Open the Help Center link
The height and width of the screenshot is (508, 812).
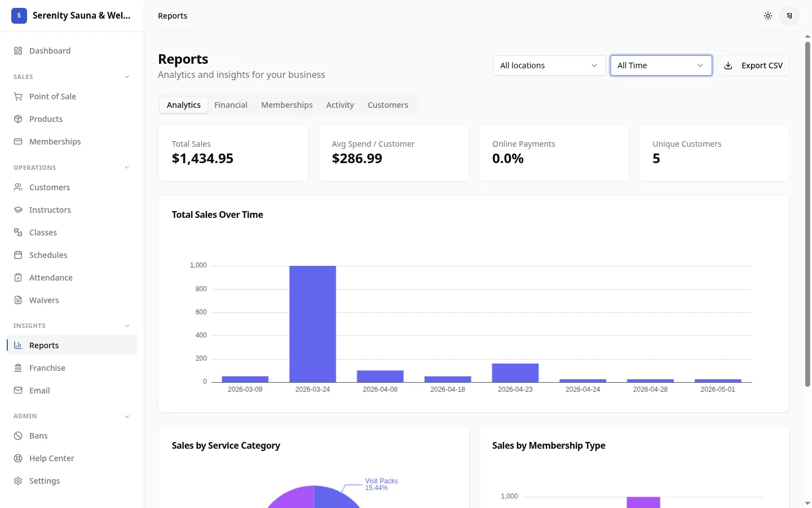pos(72,458)
